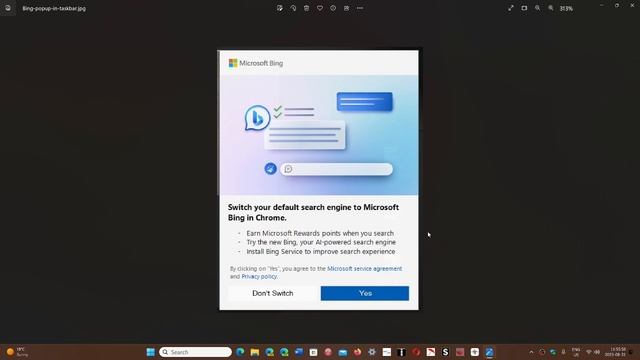The width and height of the screenshot is (640, 360).
Task: Rotate the picture using the rotate icon
Action: tap(293, 8)
